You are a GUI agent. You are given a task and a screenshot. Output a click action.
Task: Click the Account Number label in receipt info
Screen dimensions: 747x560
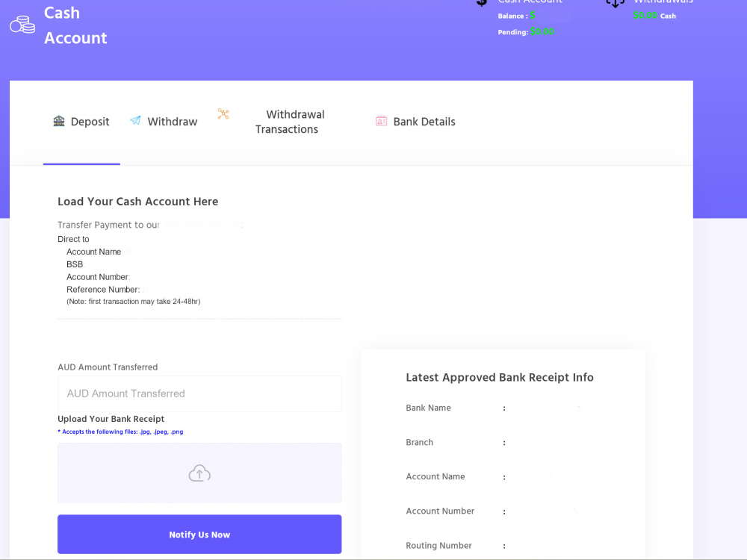coord(440,511)
